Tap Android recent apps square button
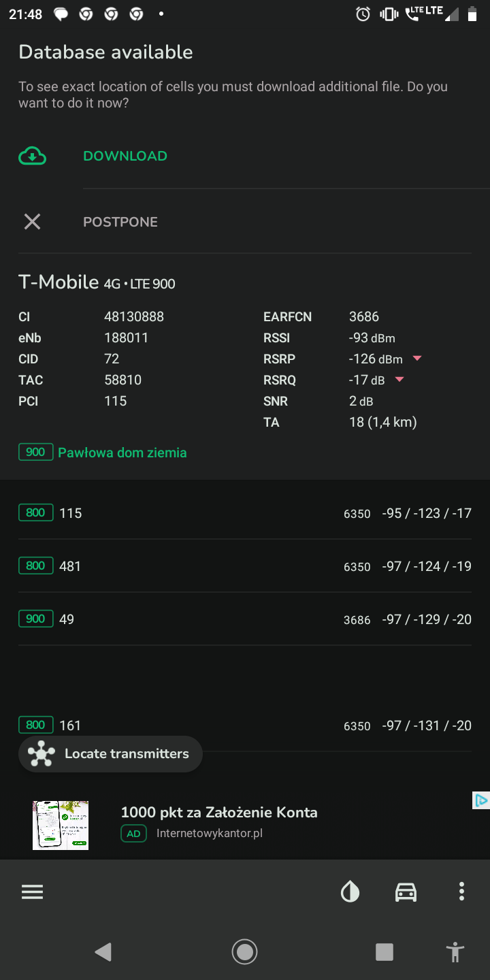This screenshot has height=980, width=490. (x=385, y=952)
